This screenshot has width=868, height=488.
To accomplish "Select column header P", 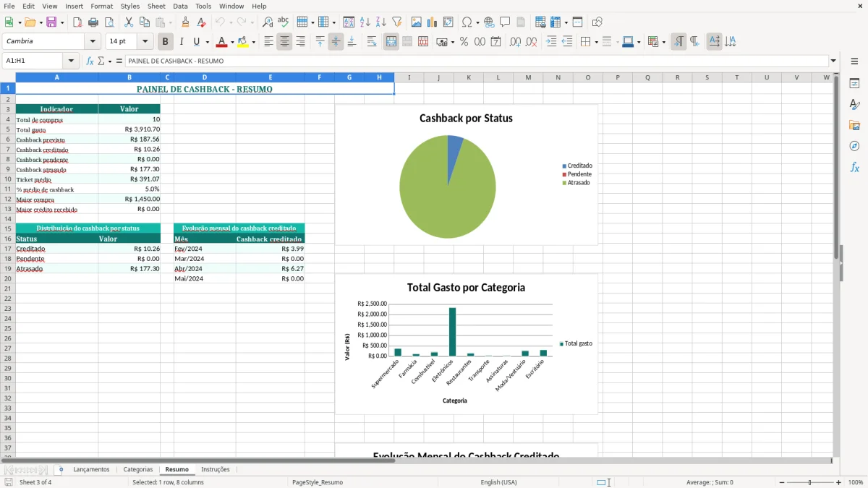I will tap(617, 77).
